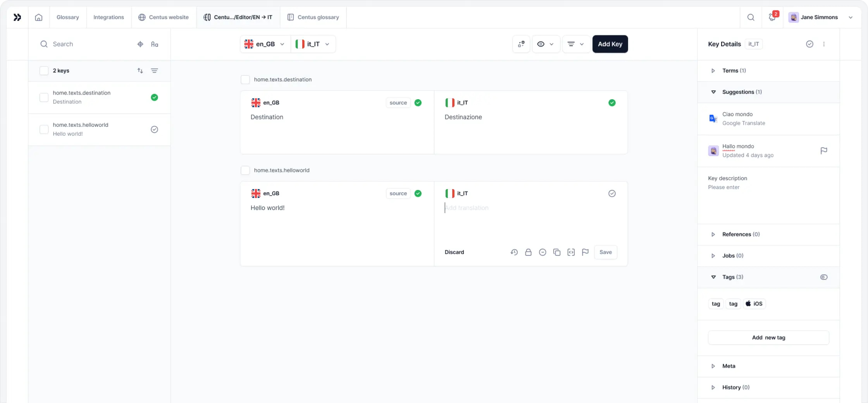
Task: Select all keys checkbox
Action: pyautogui.click(x=44, y=71)
